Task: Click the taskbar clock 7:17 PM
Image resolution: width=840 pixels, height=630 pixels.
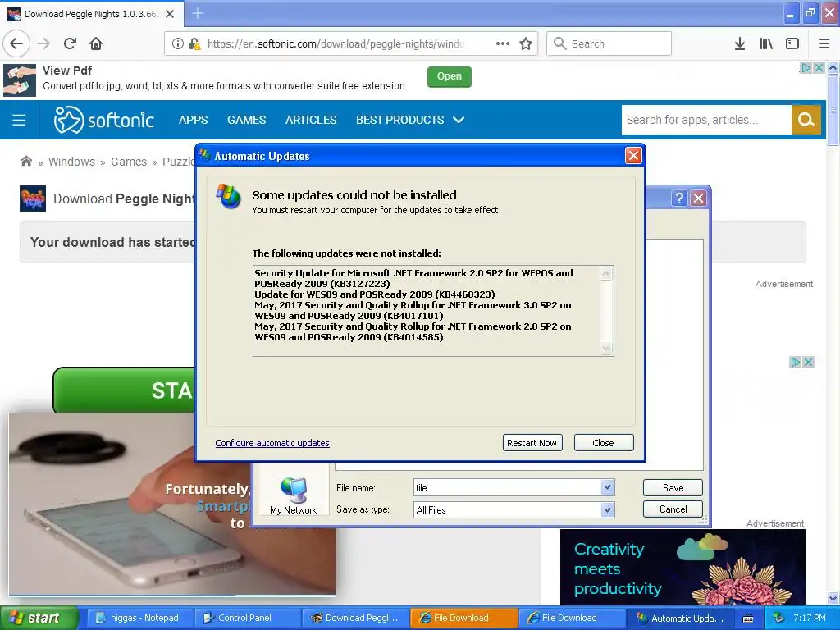Action: click(x=809, y=618)
